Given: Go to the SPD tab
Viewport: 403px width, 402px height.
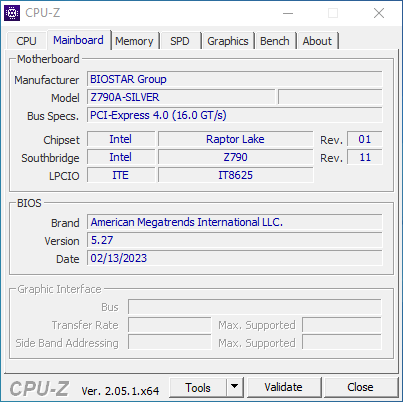Looking at the screenshot, I should pos(180,41).
